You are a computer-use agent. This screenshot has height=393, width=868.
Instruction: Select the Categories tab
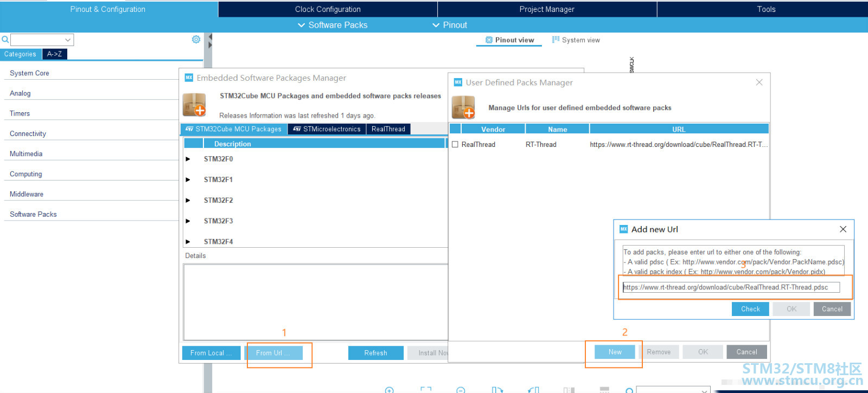pos(20,54)
